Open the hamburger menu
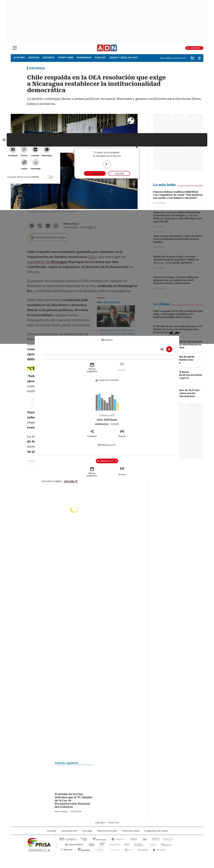The image size is (214, 868). pyautogui.click(x=15, y=48)
